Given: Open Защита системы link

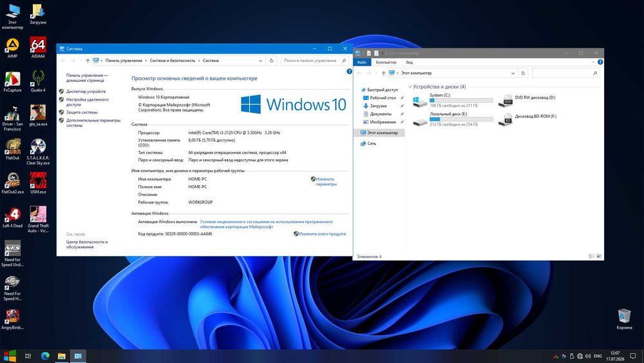Looking at the screenshot, I should point(82,112).
